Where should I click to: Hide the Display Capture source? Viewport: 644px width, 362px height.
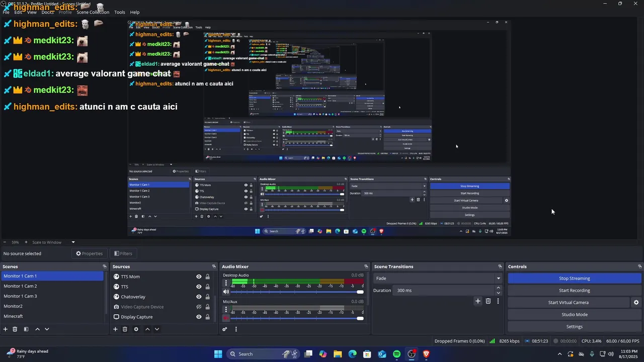coord(199,317)
